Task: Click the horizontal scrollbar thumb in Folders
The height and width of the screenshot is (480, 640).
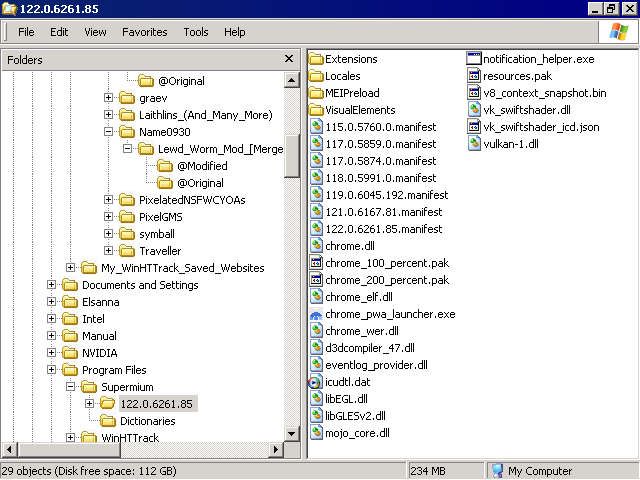Action: click(x=69, y=449)
